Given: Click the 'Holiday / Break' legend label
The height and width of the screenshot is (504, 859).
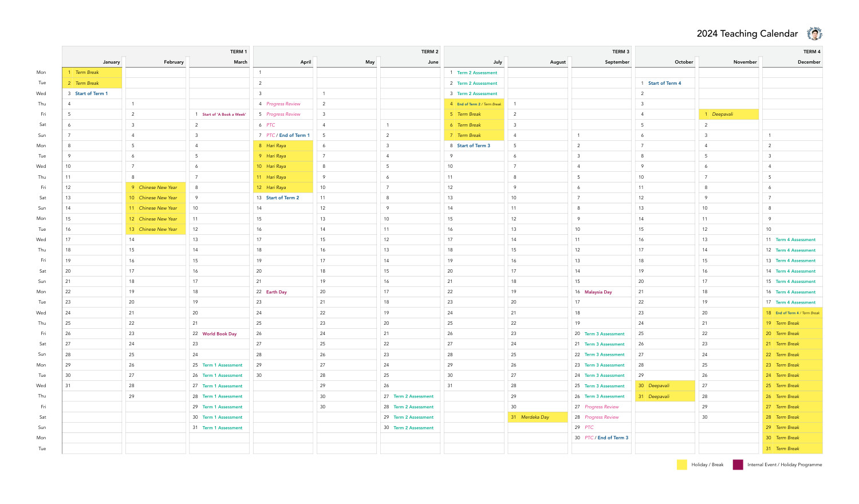Looking at the screenshot, I should (x=707, y=464).
